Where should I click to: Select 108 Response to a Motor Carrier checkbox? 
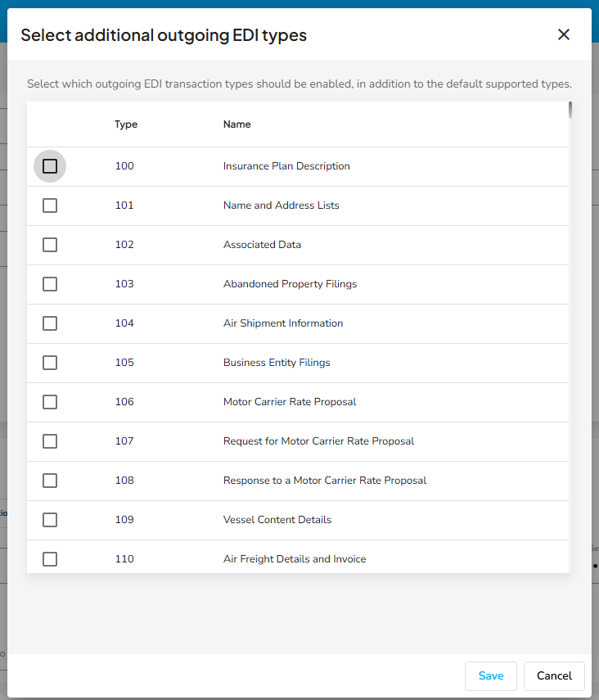click(x=50, y=481)
